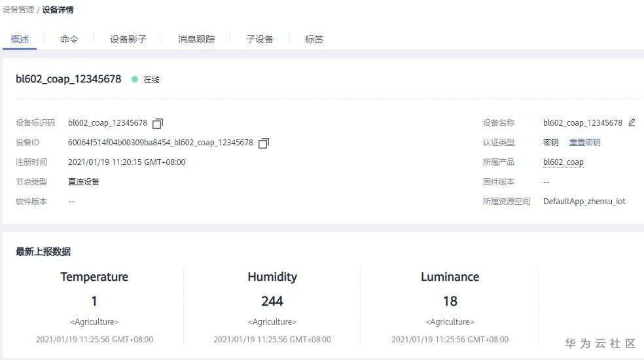Click the 注册时间 timestamp value
This screenshot has height=360, width=644.
tap(126, 162)
